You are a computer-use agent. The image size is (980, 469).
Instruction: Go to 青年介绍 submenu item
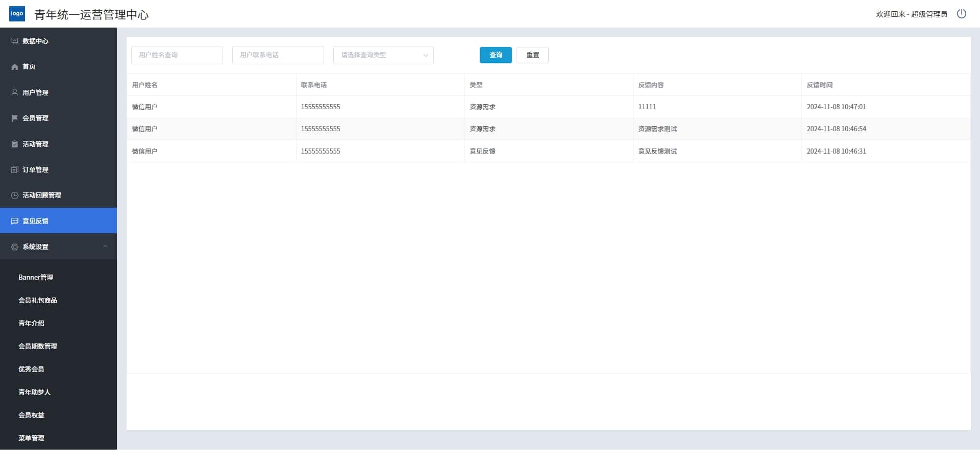pos(58,323)
